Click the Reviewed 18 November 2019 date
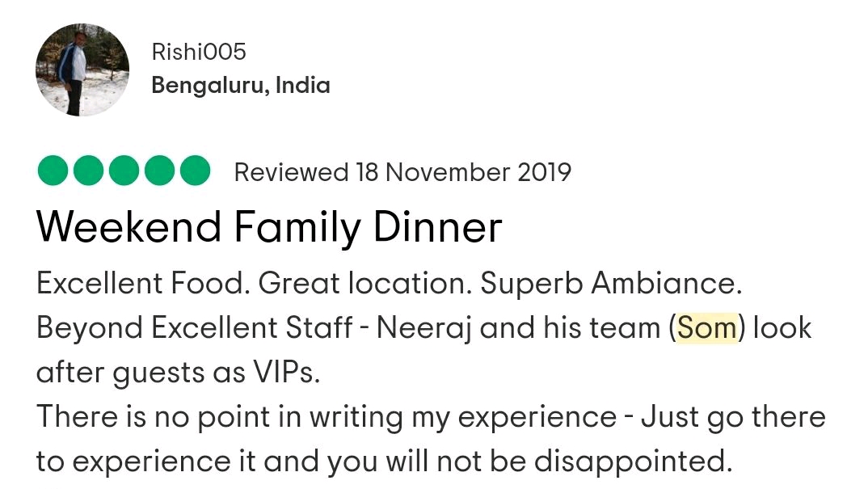The image size is (868, 489). coord(402,172)
